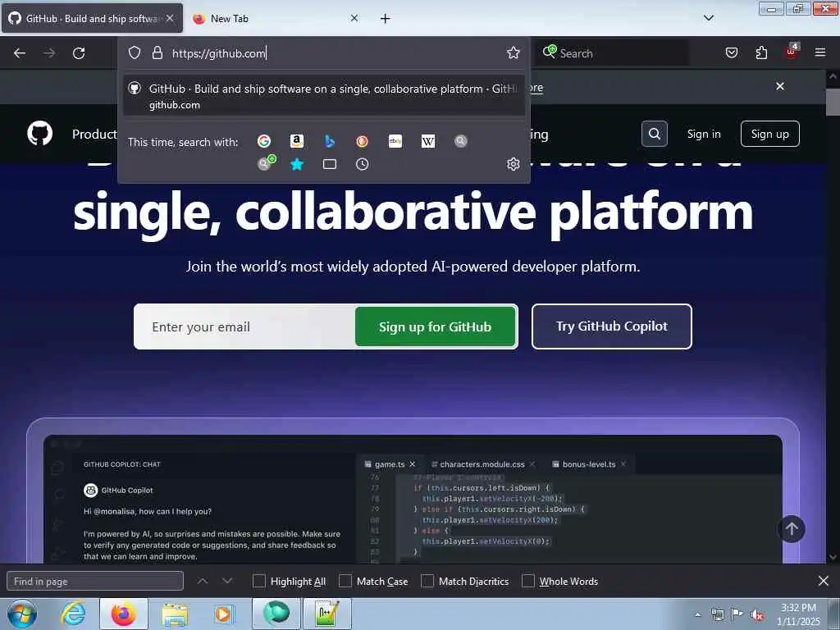Click the Enter your email field
Viewport: 840px width, 630px height.
pos(245,326)
